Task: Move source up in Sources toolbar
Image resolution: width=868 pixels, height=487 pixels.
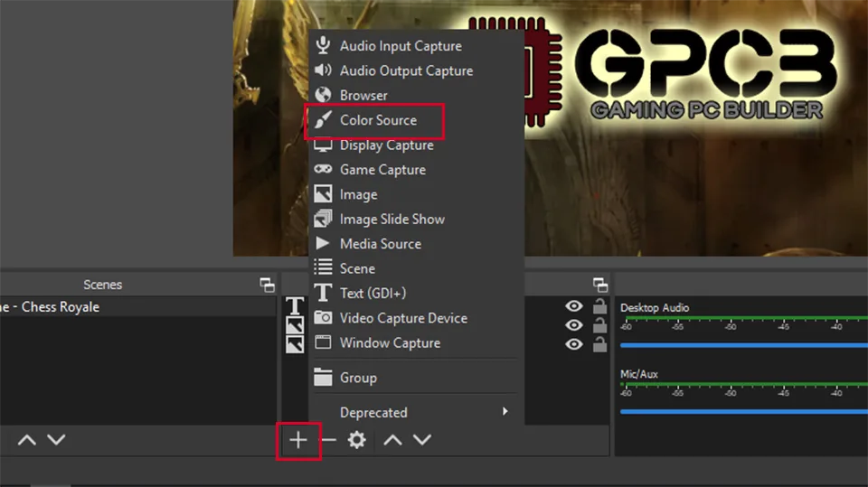Action: click(392, 440)
